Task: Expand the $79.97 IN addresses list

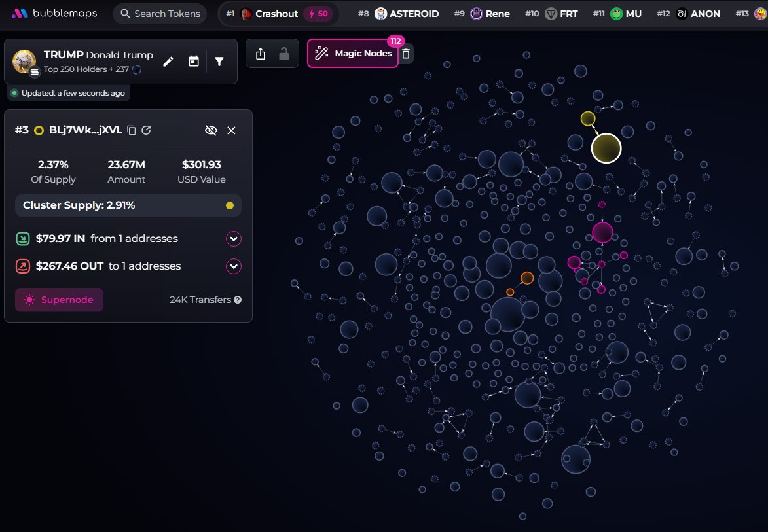Action: [234, 239]
